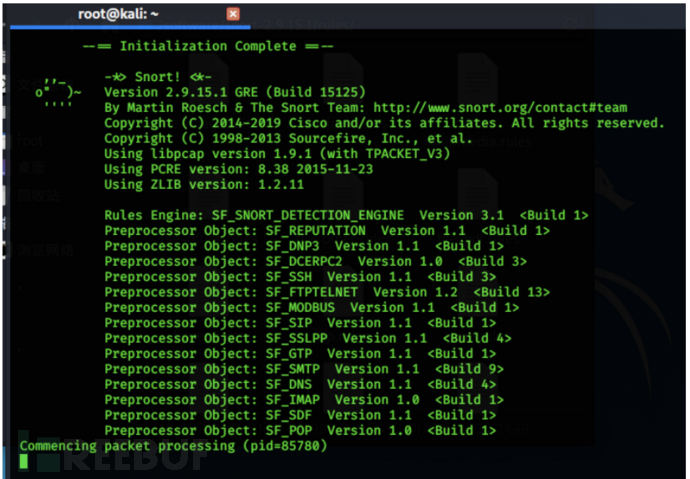The height and width of the screenshot is (479, 690).
Task: Click the SF_SNORT_DETECTION_ENGINE rules engine line
Action: coord(346,216)
